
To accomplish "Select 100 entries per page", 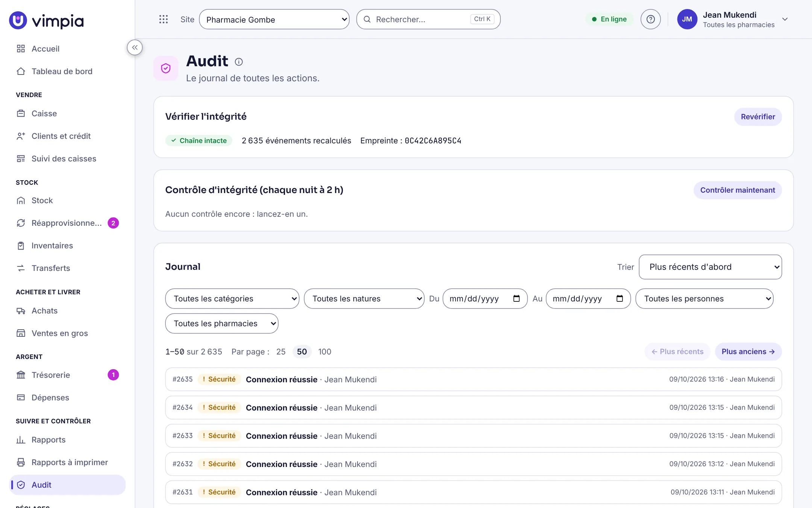I will 324,351.
